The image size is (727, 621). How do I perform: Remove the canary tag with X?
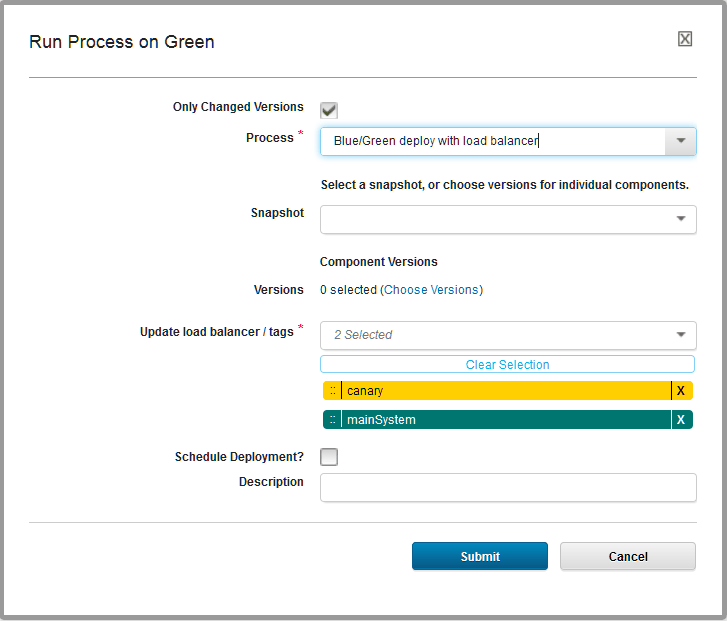point(681,391)
